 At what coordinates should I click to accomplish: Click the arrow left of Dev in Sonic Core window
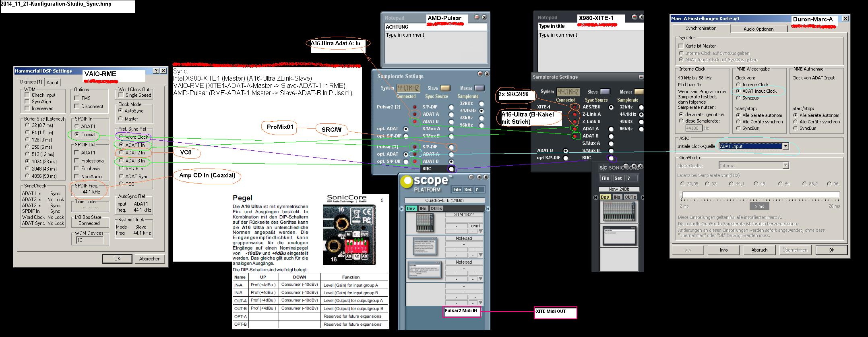[x=596, y=197]
